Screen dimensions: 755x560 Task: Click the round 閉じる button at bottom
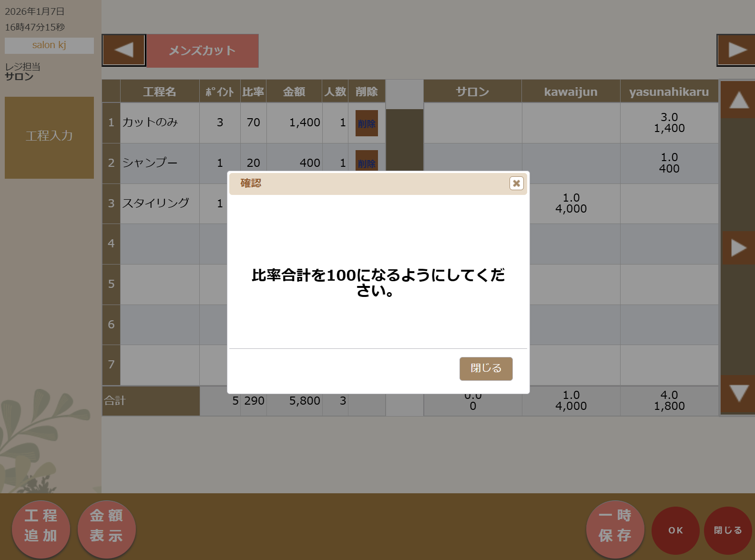click(727, 530)
